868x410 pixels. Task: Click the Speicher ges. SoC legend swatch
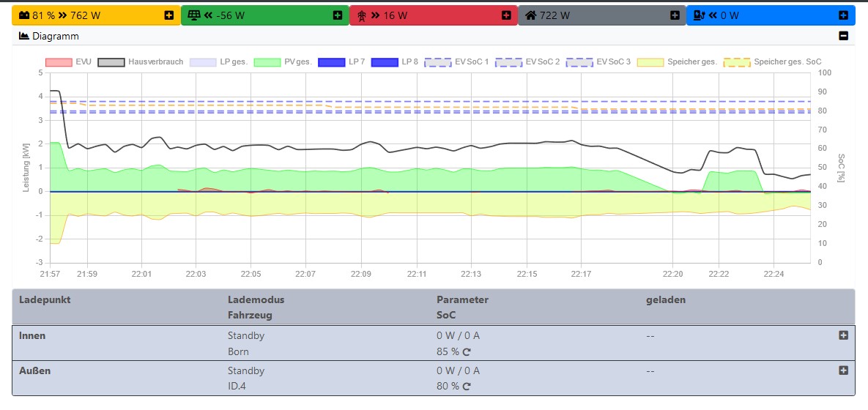coord(736,62)
